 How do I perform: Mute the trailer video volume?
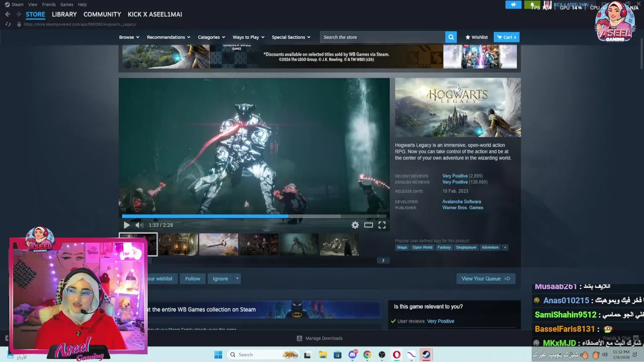[139, 225]
